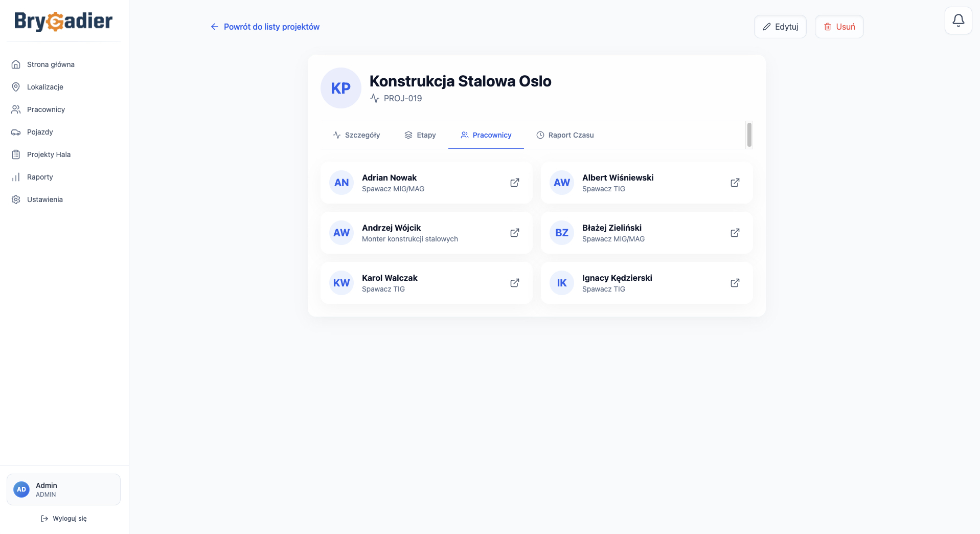Click the name Błażej Zieliński
Image resolution: width=980 pixels, height=534 pixels.
pos(611,228)
